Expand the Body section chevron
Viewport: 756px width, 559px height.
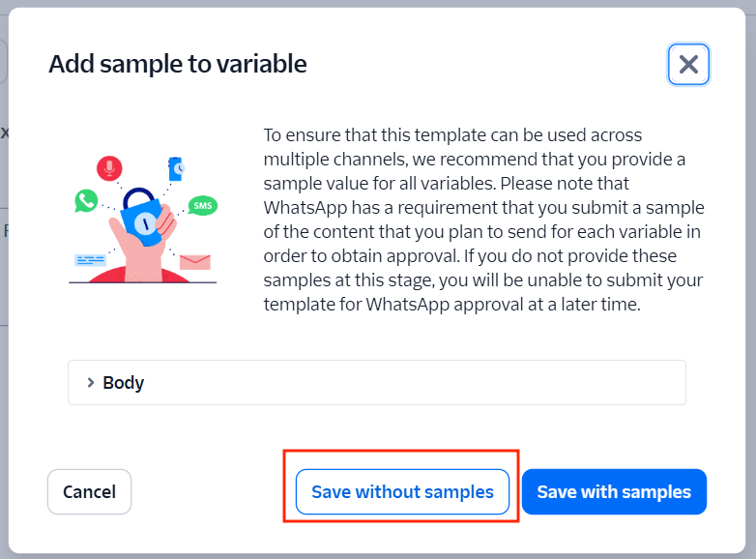tap(91, 383)
